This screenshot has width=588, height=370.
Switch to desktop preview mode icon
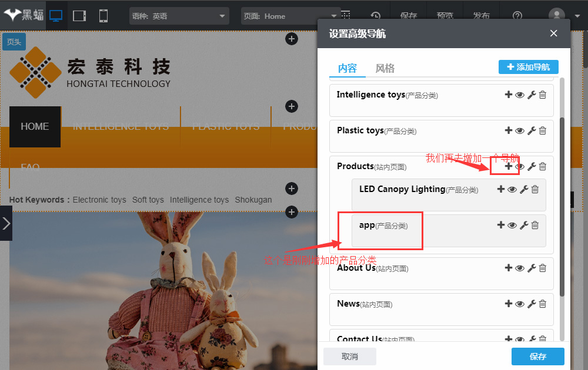pyautogui.click(x=56, y=16)
